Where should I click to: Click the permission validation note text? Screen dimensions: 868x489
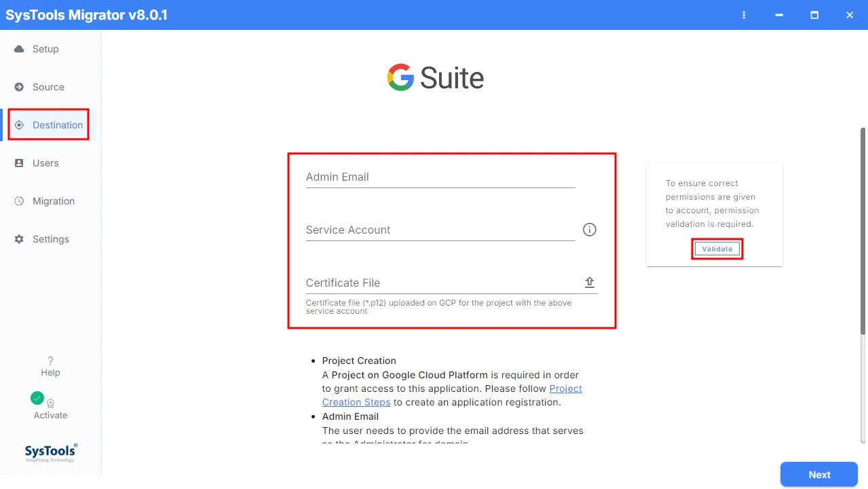(713, 204)
